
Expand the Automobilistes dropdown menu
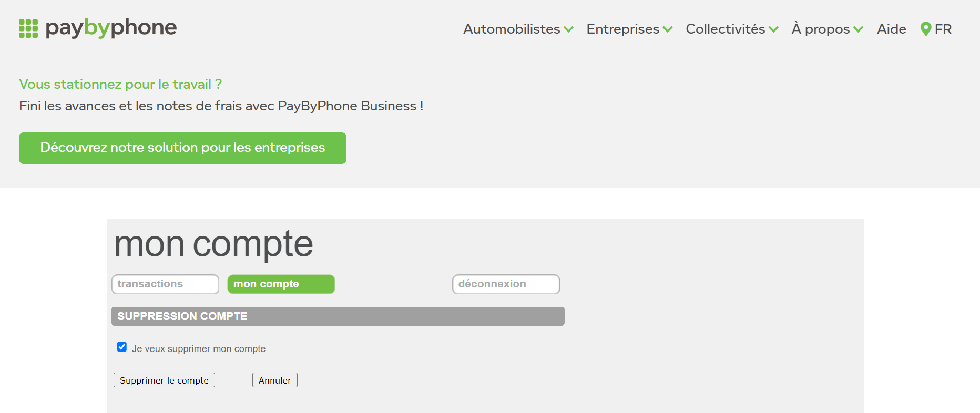[x=518, y=29]
